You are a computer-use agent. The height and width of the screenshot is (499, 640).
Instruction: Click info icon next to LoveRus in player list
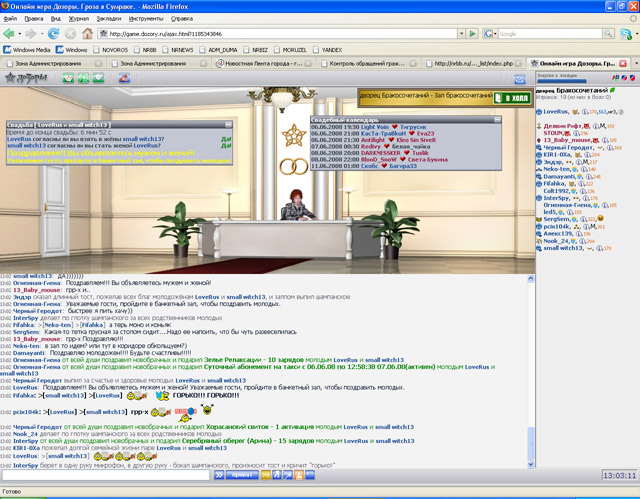coord(585,112)
